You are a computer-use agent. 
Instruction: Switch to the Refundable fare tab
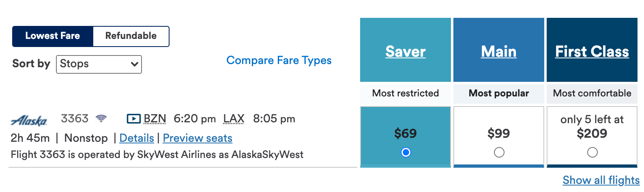pos(131,36)
